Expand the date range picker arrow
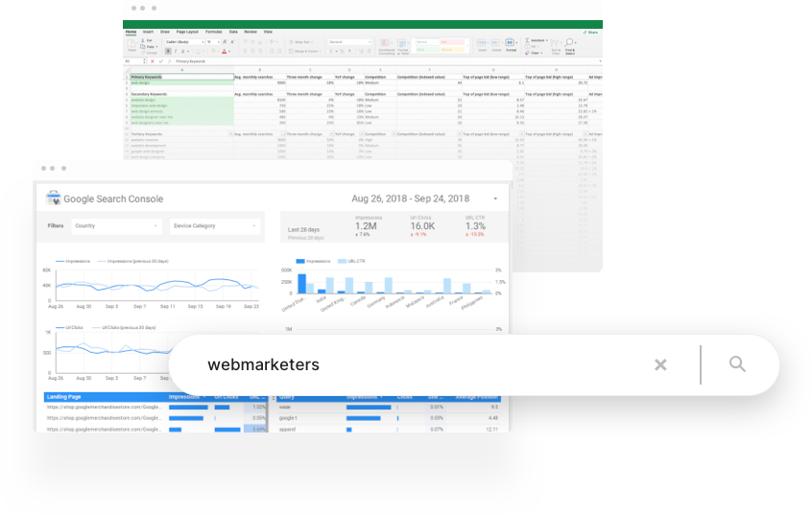Image resolution: width=812 pixels, height=515 pixels. point(495,199)
